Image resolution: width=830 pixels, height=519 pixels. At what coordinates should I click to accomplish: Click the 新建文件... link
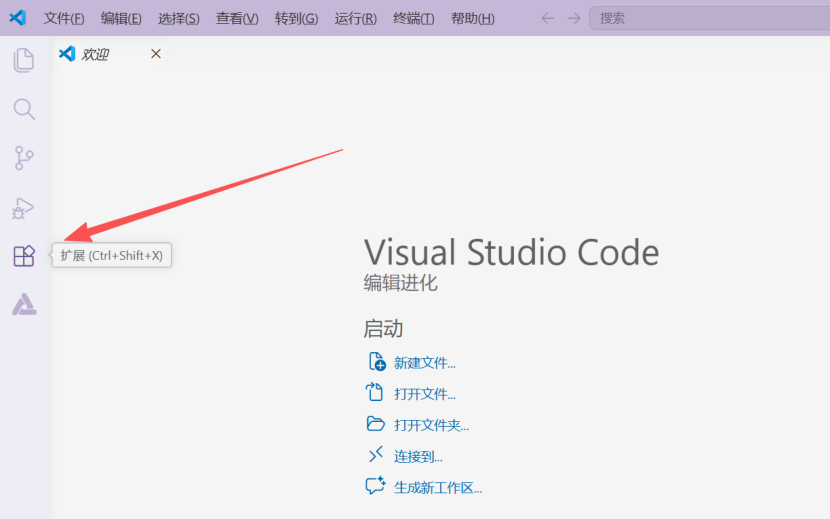point(425,363)
